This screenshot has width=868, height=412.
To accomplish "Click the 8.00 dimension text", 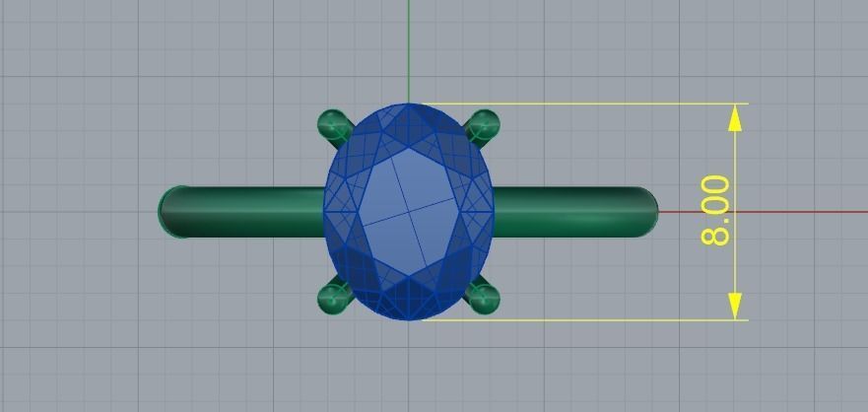I will pos(715,210).
